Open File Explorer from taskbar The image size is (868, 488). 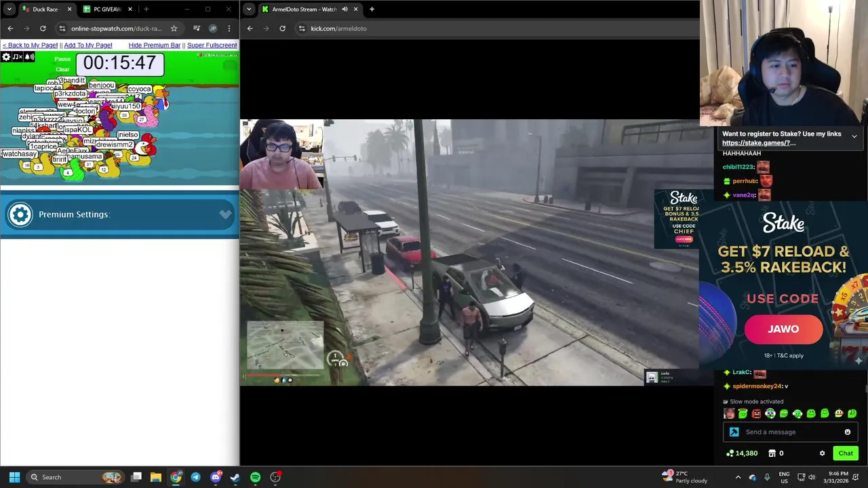click(156, 477)
